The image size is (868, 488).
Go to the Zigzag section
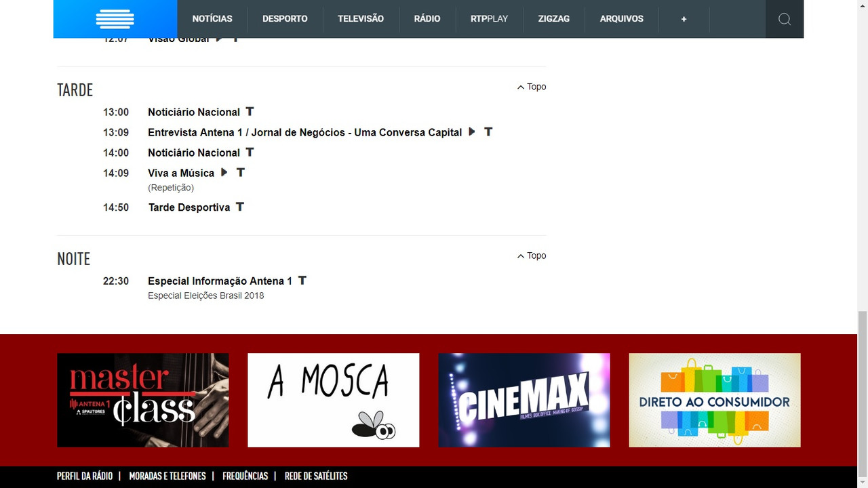(x=554, y=19)
